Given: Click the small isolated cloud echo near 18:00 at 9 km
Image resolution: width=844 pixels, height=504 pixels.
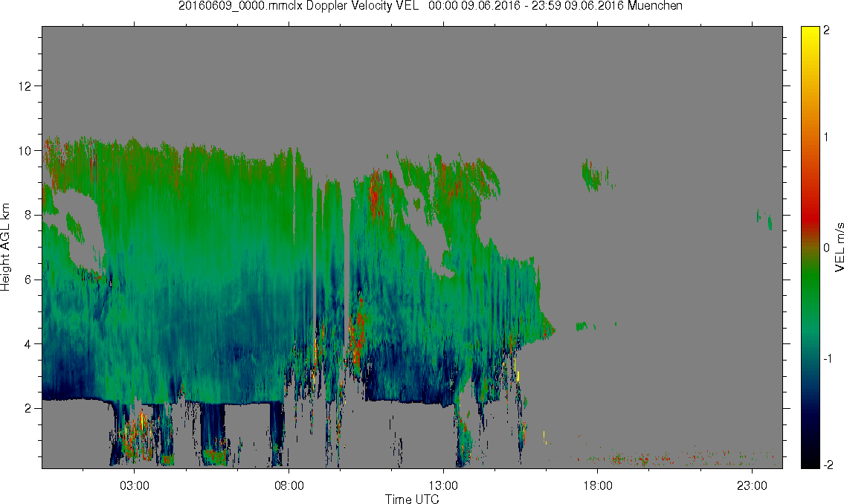Looking at the screenshot, I should coord(593,175).
